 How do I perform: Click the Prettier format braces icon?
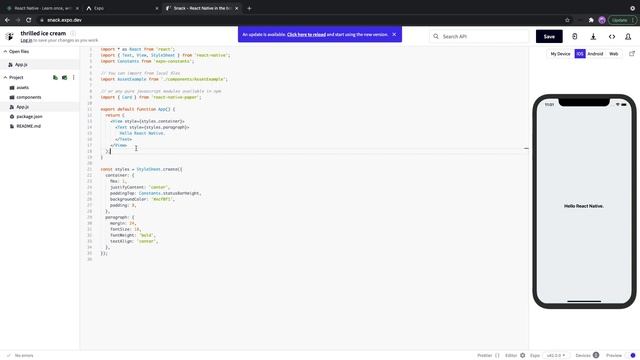coord(497,356)
